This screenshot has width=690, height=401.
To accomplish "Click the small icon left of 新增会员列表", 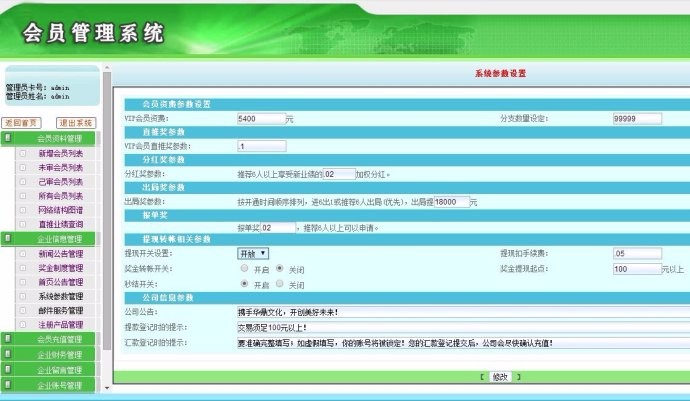I will click(x=22, y=153).
